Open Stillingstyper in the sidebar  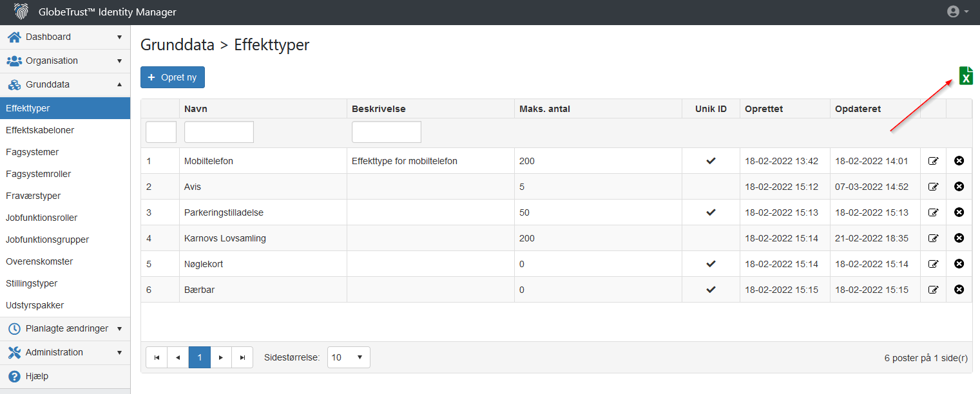click(65, 283)
